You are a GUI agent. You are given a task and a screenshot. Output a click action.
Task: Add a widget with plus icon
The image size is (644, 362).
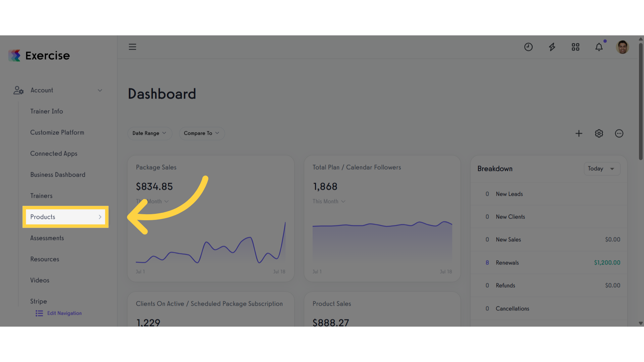pyautogui.click(x=579, y=133)
